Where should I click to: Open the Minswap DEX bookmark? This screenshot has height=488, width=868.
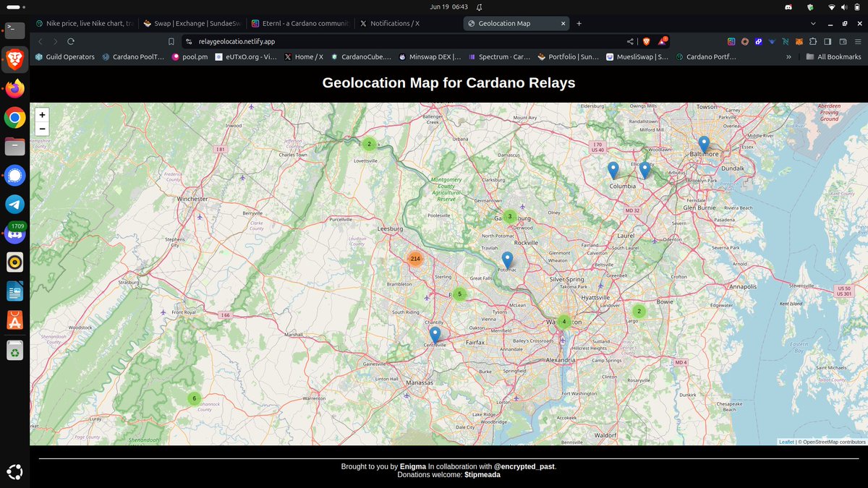point(430,56)
